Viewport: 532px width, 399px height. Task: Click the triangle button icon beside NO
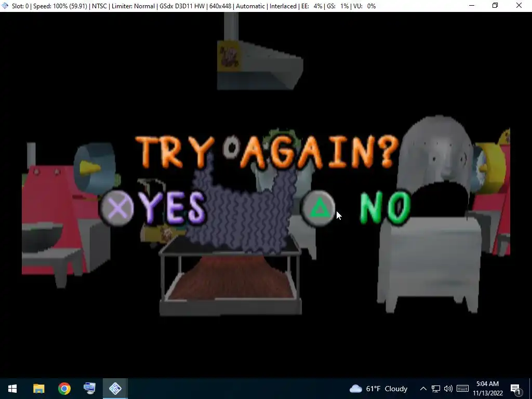[x=318, y=208]
